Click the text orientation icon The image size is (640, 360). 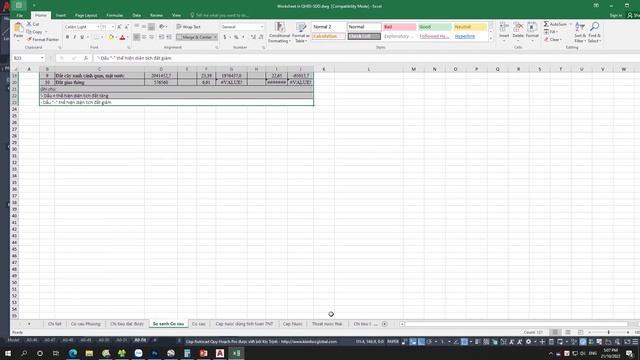[162, 27]
